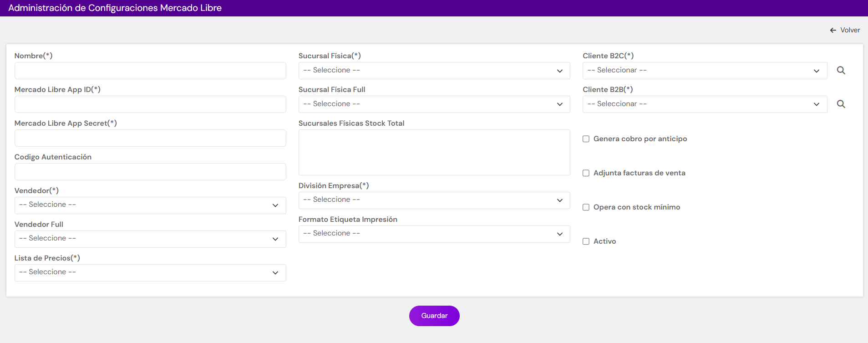Viewport: 868px width, 343px height.
Task: Open the Sucursal Física(*) dropdown
Action: click(x=434, y=71)
